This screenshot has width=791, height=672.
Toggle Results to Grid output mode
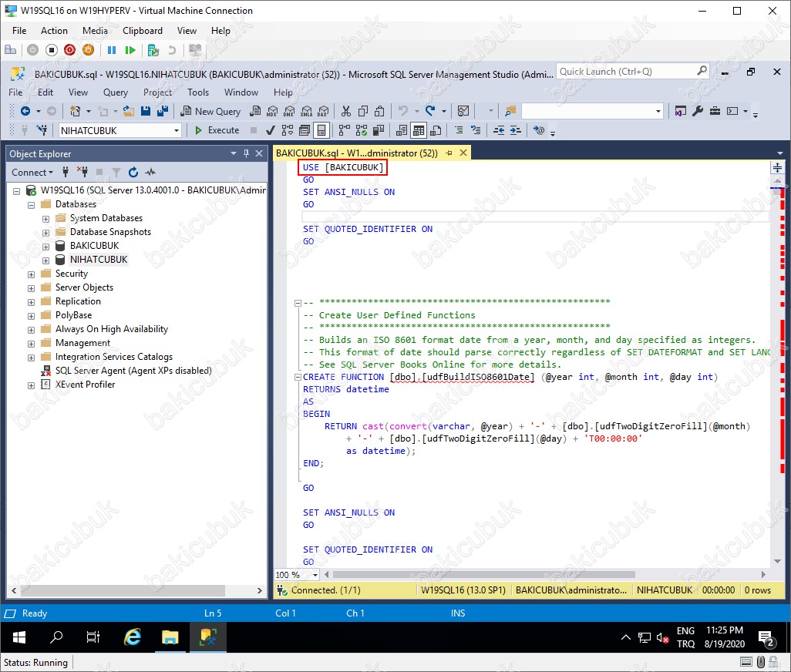(418, 130)
